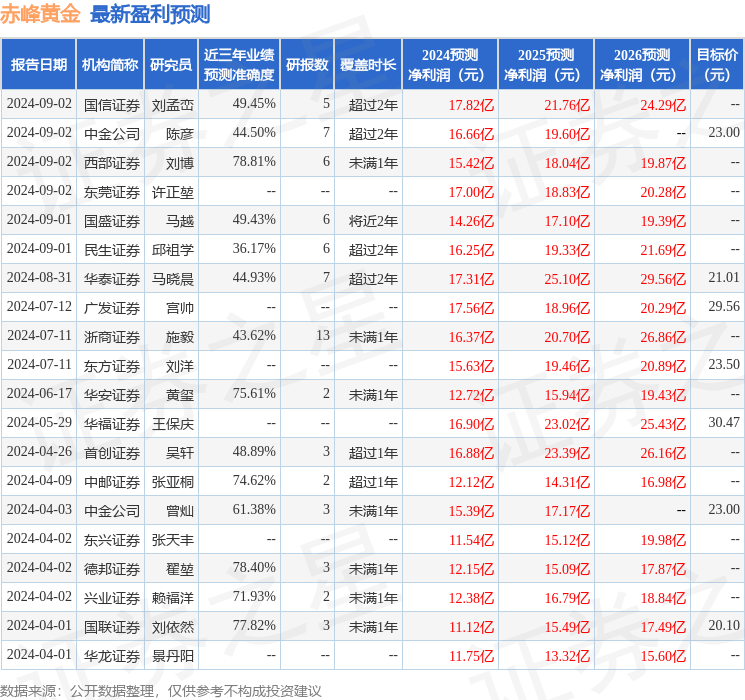The height and width of the screenshot is (700, 745).
Task: Click the 2025预测净利润 column header
Action: [x=546, y=65]
